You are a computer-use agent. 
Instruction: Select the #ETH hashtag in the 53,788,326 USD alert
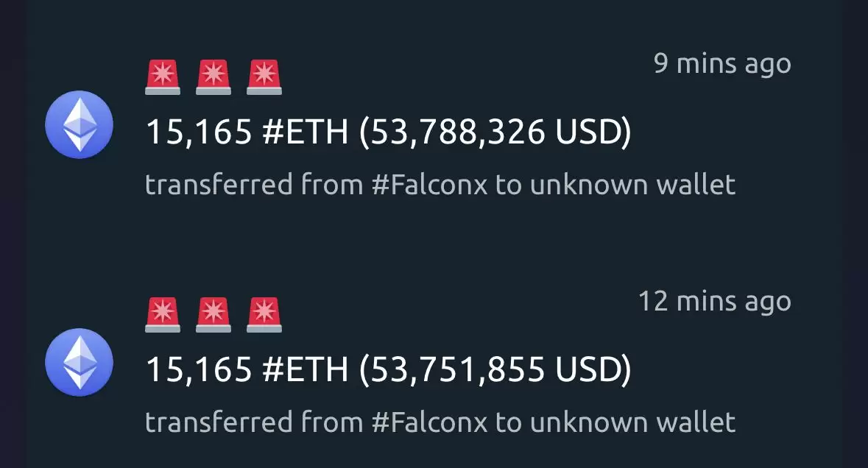[x=306, y=132]
